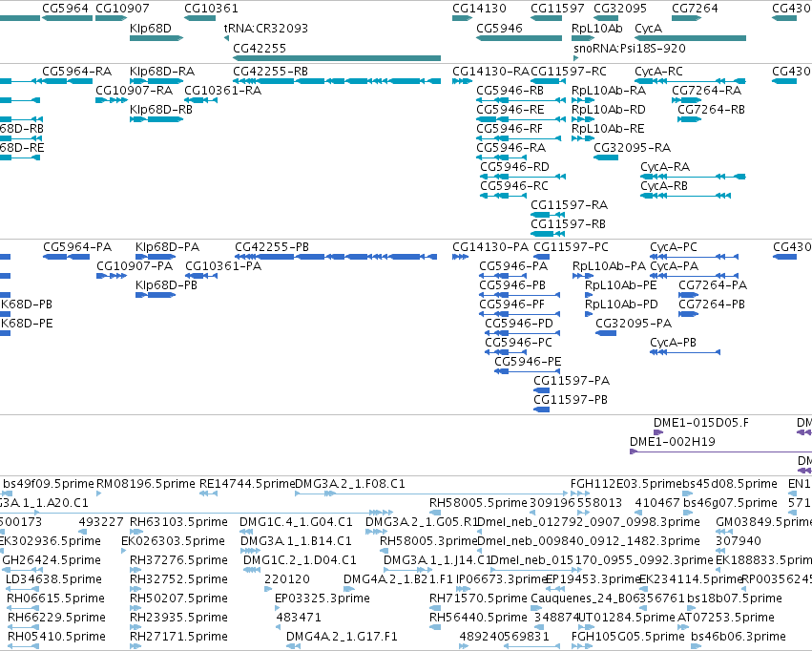Open the CycA-RA transcript label
812x651 pixels.
665,167
